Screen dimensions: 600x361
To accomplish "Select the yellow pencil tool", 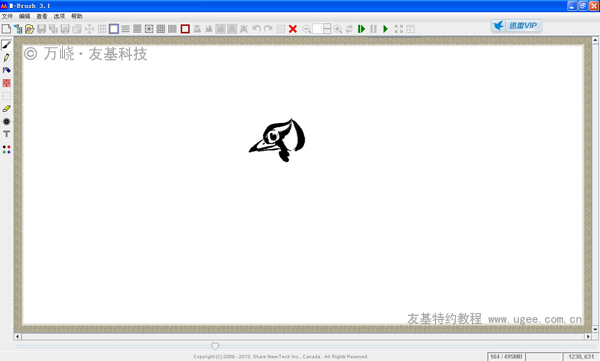I will (x=7, y=57).
